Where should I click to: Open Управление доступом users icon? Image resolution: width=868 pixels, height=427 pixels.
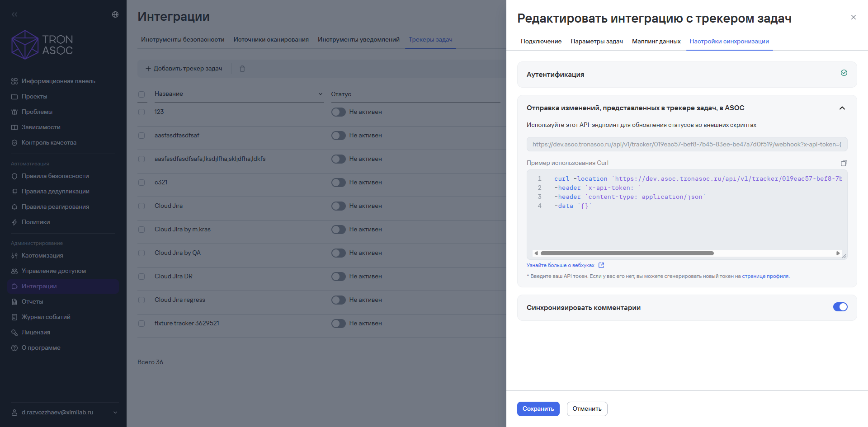point(14,271)
